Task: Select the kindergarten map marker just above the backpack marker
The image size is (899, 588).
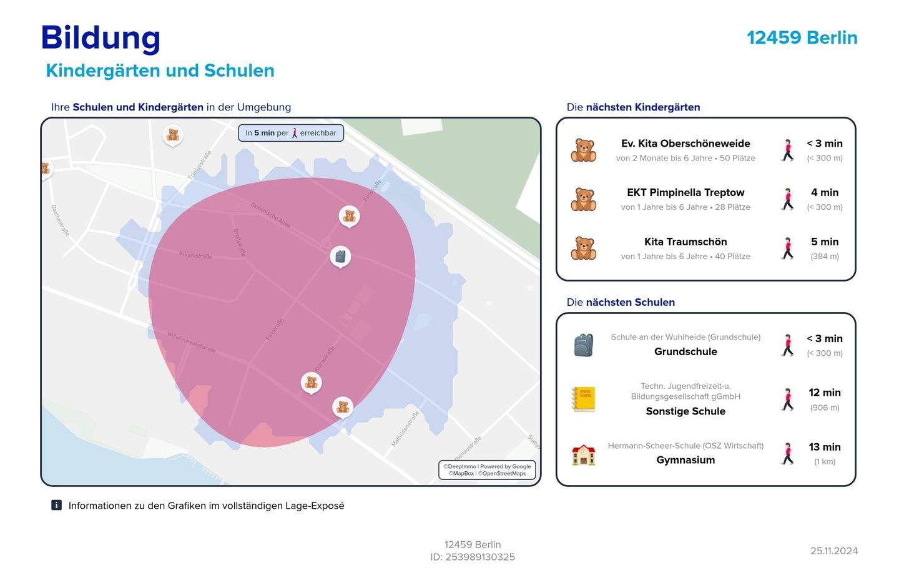Action: click(349, 216)
